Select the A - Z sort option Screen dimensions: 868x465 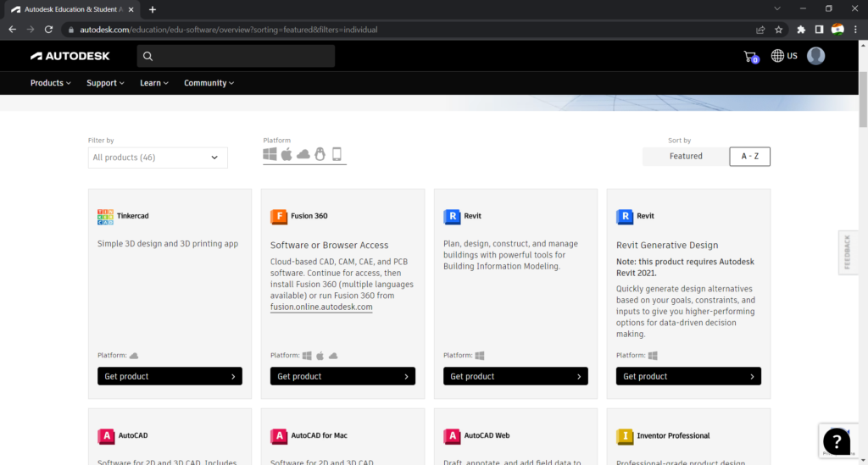pyautogui.click(x=749, y=157)
